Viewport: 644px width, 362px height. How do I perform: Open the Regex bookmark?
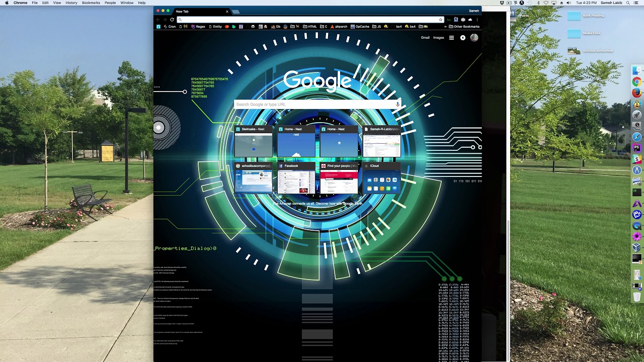click(x=198, y=27)
